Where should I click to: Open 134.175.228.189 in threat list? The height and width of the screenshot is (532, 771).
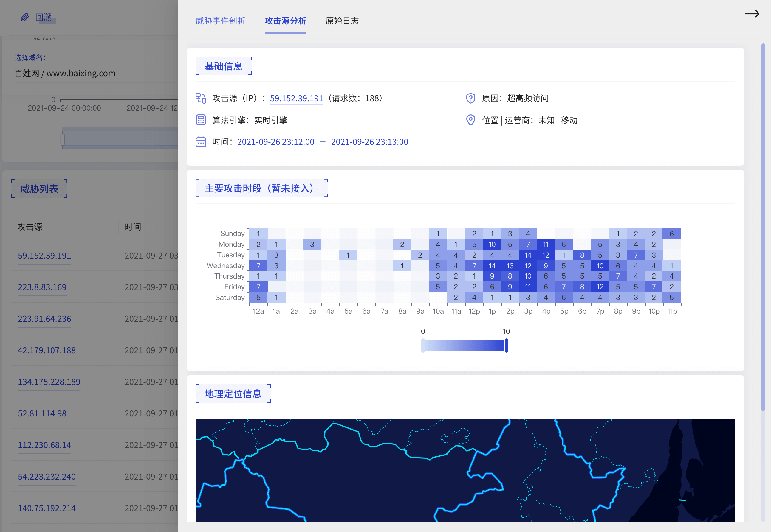point(49,382)
